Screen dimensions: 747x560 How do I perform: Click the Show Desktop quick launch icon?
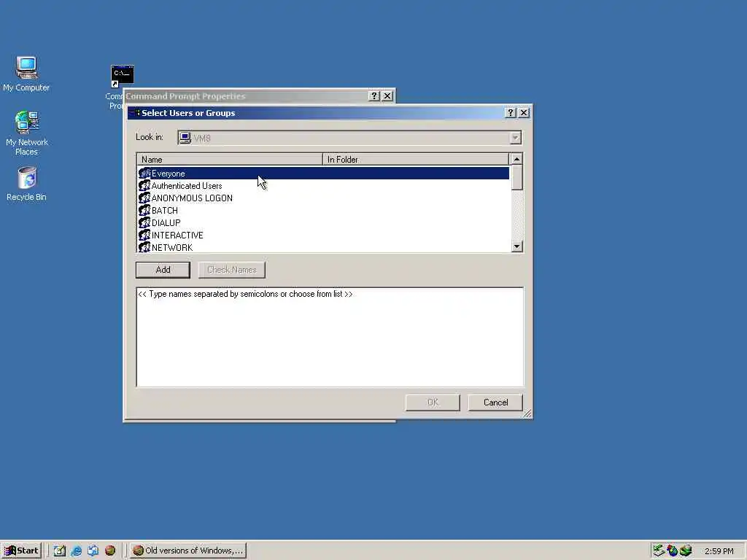click(x=60, y=551)
